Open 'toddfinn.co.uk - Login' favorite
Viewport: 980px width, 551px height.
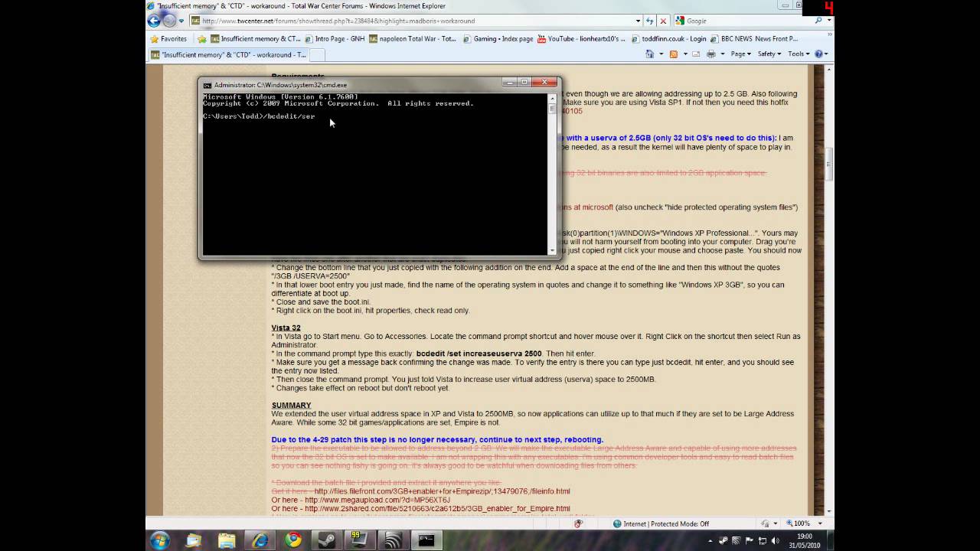point(669,38)
